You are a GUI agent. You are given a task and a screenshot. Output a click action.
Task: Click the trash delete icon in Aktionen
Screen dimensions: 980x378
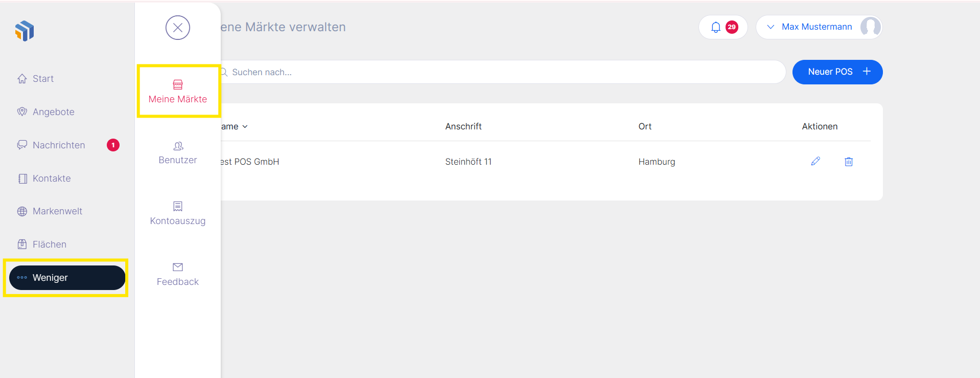tap(849, 162)
